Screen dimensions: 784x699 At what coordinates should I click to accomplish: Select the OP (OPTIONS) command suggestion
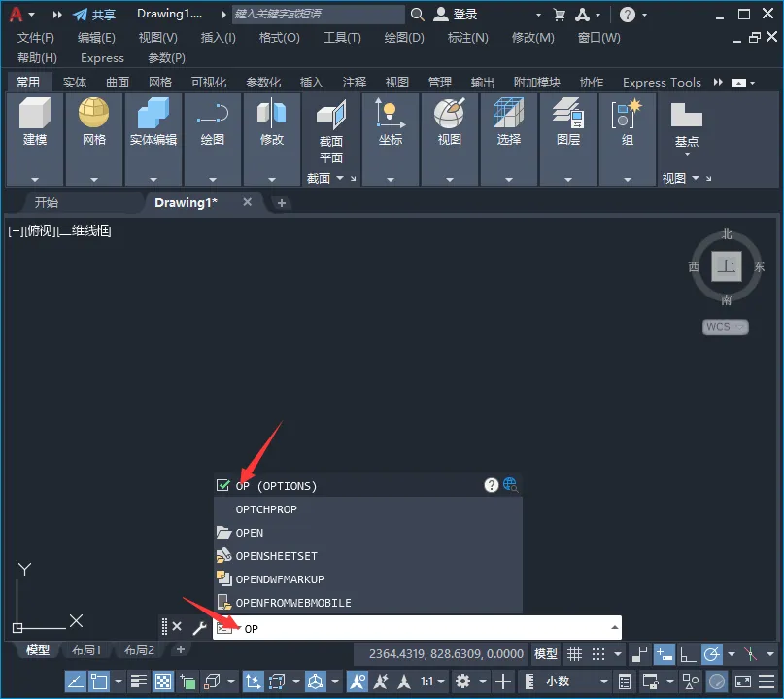tap(368, 485)
